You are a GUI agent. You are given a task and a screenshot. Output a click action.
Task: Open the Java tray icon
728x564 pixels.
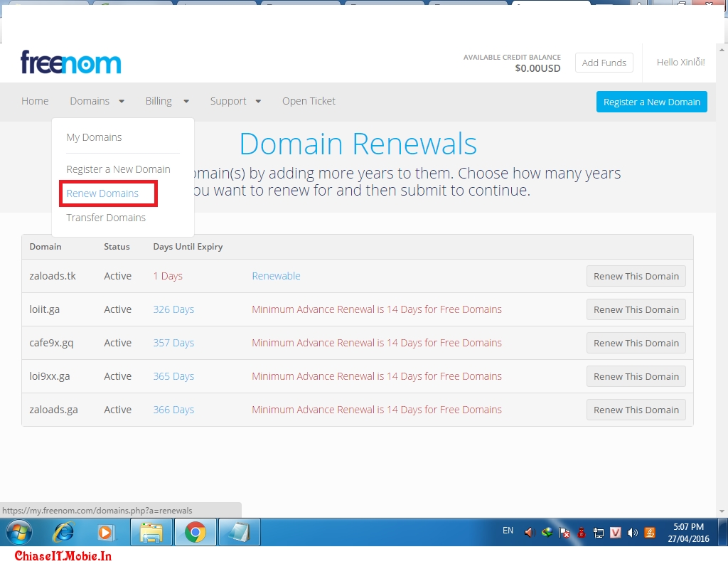pyautogui.click(x=650, y=533)
